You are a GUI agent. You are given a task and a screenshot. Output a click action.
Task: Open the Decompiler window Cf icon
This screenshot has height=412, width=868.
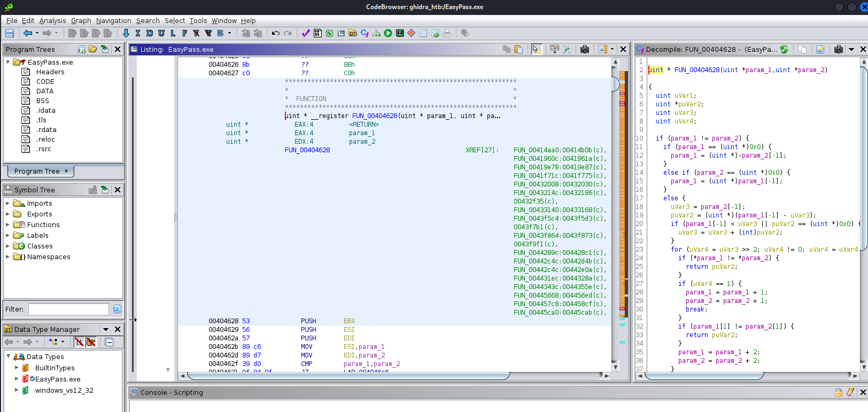365,33
